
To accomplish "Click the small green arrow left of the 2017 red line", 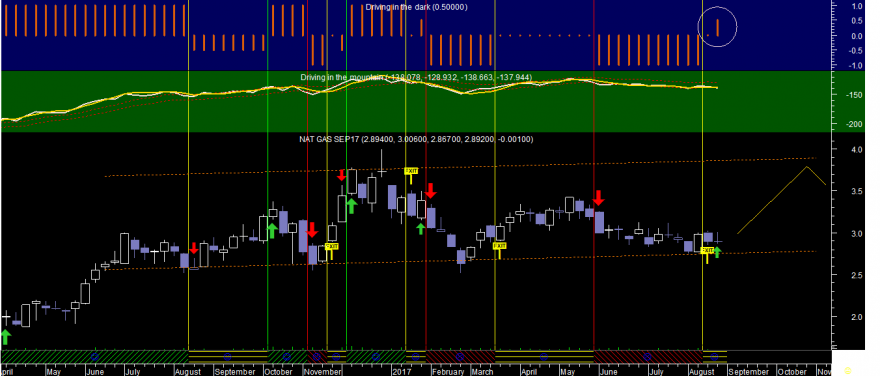I will tap(421, 228).
